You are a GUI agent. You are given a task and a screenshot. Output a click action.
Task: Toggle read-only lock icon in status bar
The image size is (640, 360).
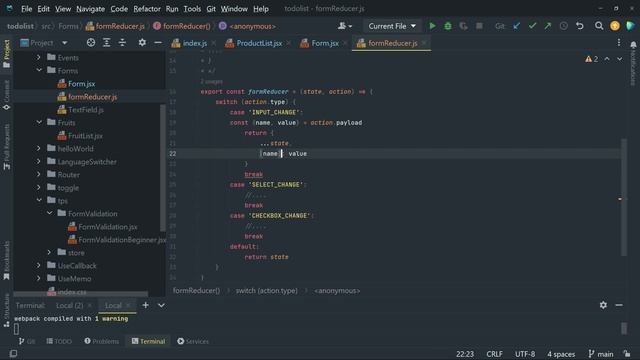coord(627,354)
